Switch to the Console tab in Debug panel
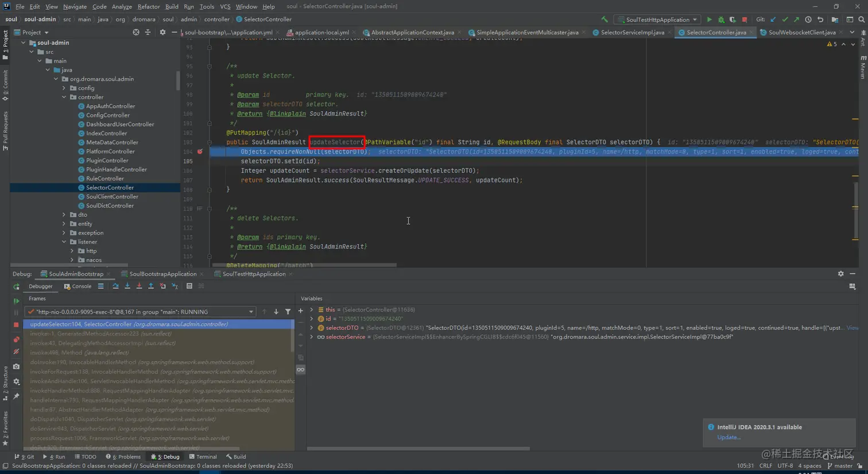This screenshot has height=474, width=868. click(x=77, y=286)
